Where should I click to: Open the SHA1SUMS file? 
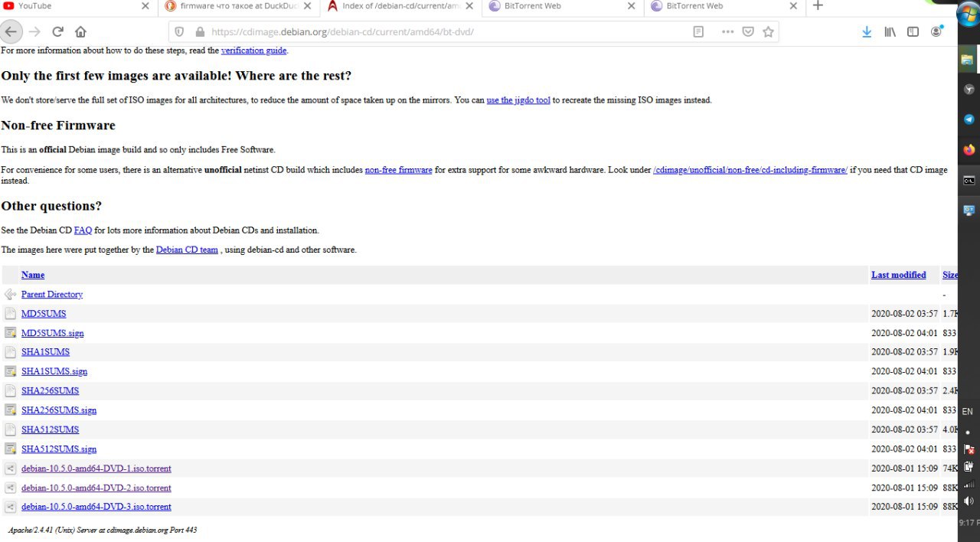pyautogui.click(x=45, y=352)
